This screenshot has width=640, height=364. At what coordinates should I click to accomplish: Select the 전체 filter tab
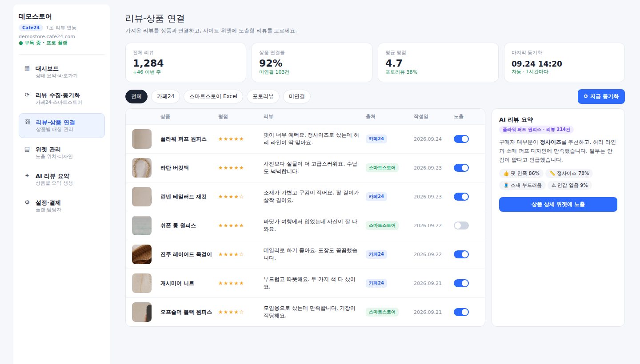pyautogui.click(x=136, y=96)
